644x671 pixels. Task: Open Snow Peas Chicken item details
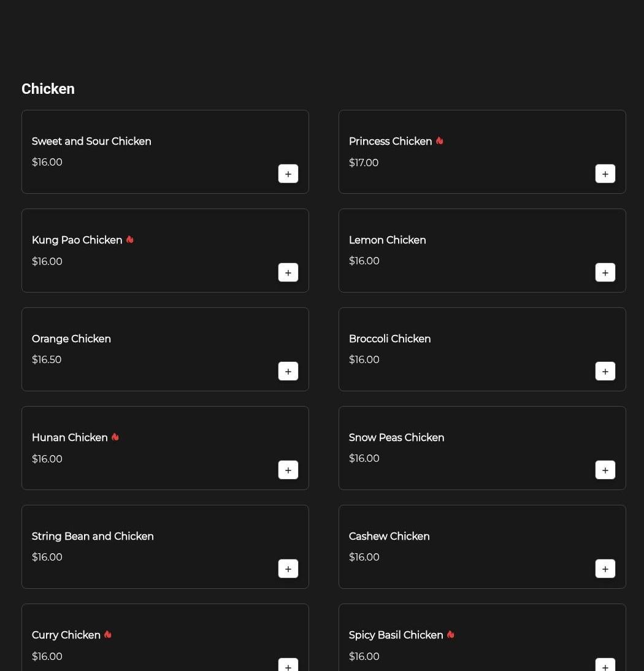tap(396, 438)
